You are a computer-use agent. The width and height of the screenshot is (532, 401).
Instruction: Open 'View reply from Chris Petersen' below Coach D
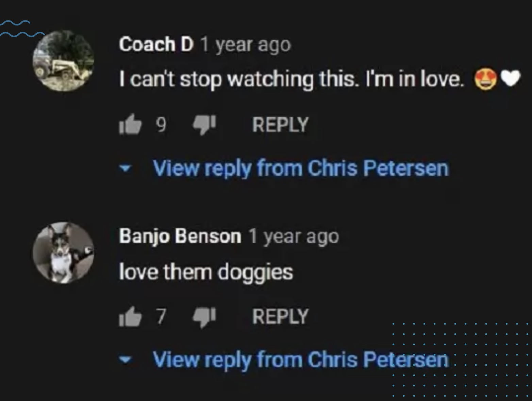pyautogui.click(x=301, y=168)
